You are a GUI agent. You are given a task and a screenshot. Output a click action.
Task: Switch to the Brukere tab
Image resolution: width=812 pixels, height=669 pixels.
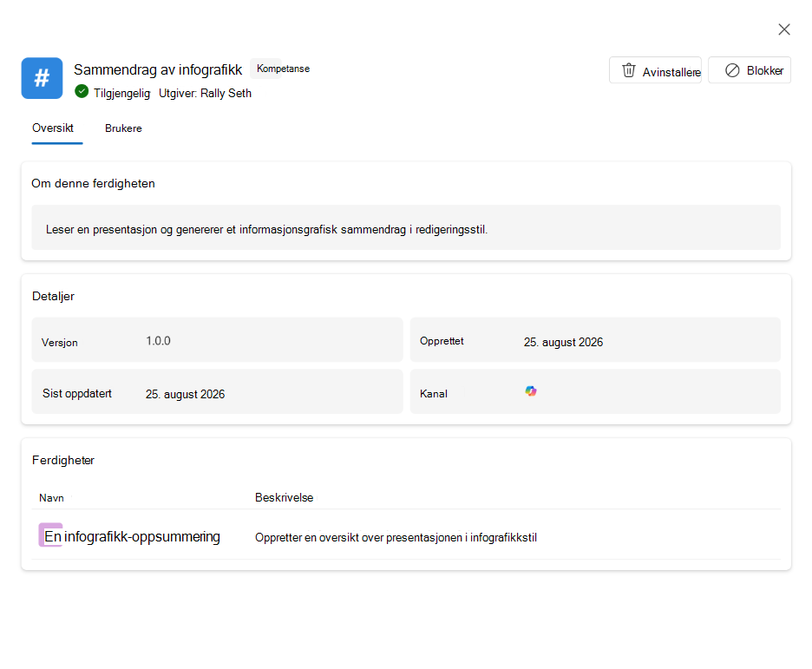click(123, 128)
